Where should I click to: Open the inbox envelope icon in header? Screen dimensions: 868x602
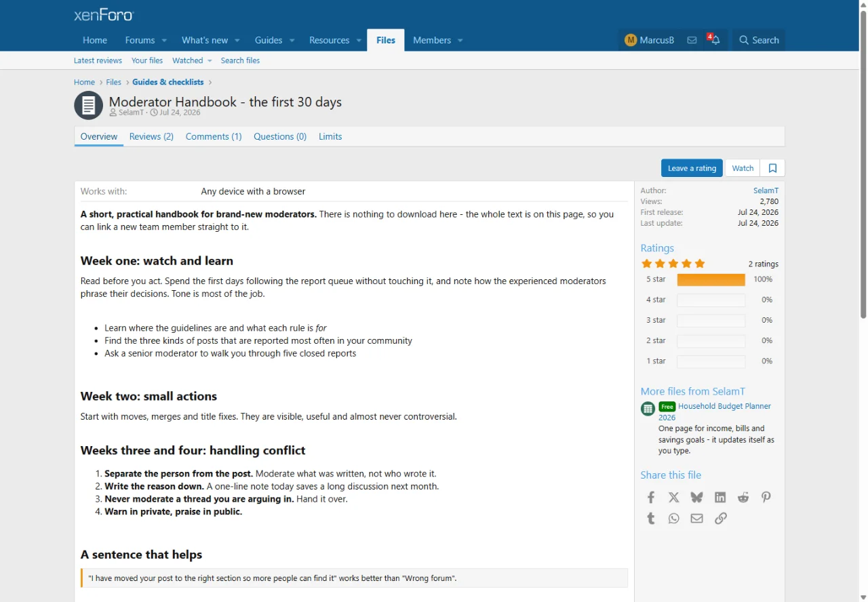[692, 40]
